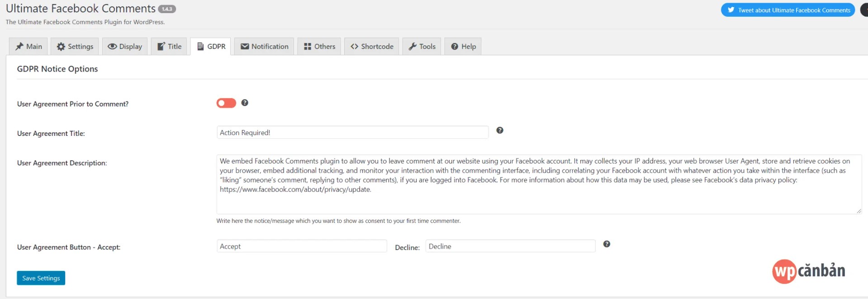Open the Display tab
Viewport: 868px width, 299px height.
125,47
